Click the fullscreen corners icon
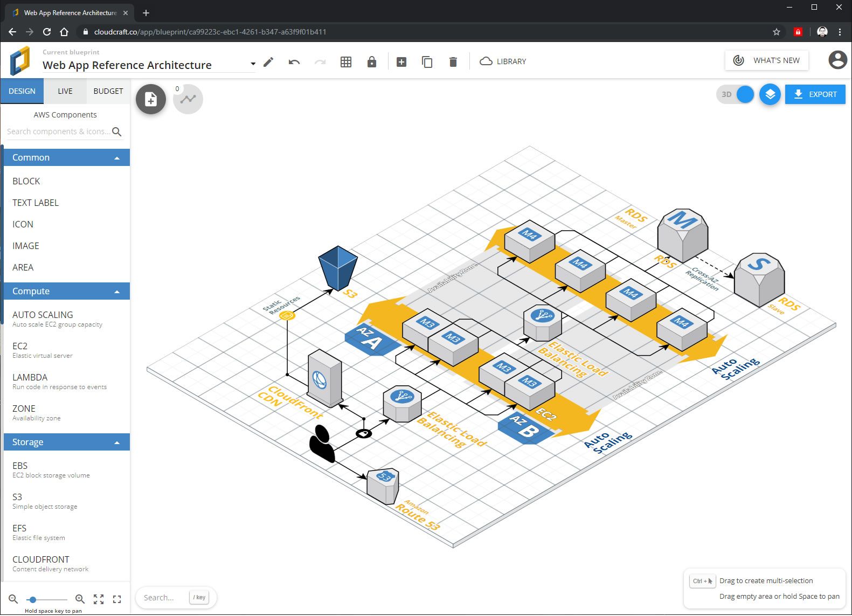The height and width of the screenshot is (616, 852). pos(117,599)
